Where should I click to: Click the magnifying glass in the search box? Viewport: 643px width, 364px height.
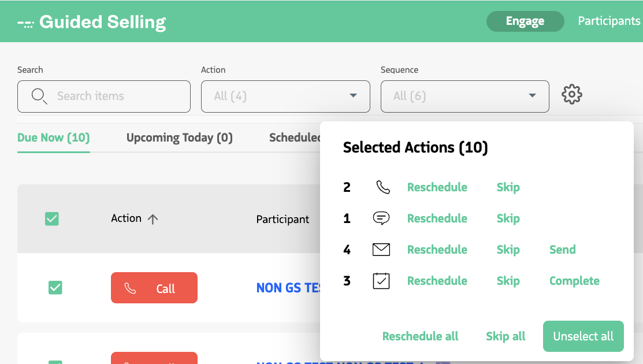39,96
